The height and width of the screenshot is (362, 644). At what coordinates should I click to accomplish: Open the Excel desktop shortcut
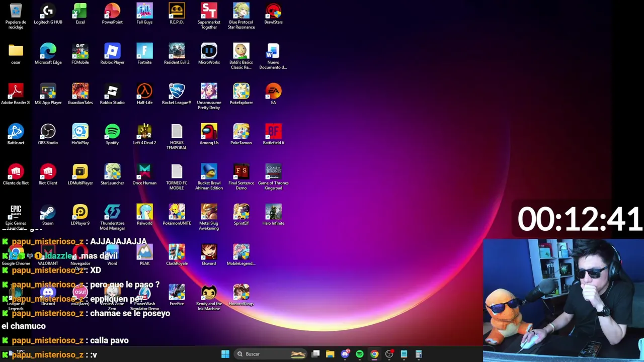pyautogui.click(x=80, y=14)
